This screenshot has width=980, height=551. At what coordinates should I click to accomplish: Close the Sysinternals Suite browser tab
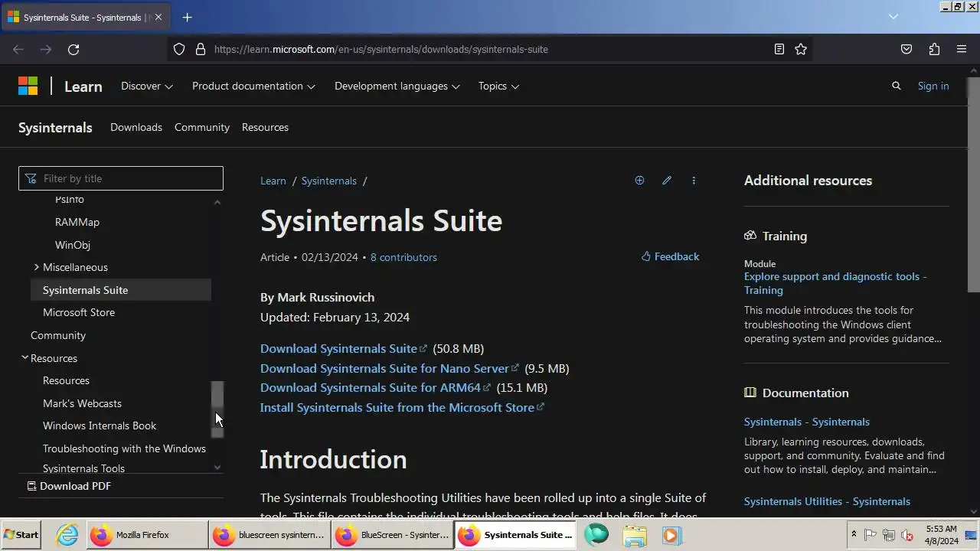(x=158, y=17)
